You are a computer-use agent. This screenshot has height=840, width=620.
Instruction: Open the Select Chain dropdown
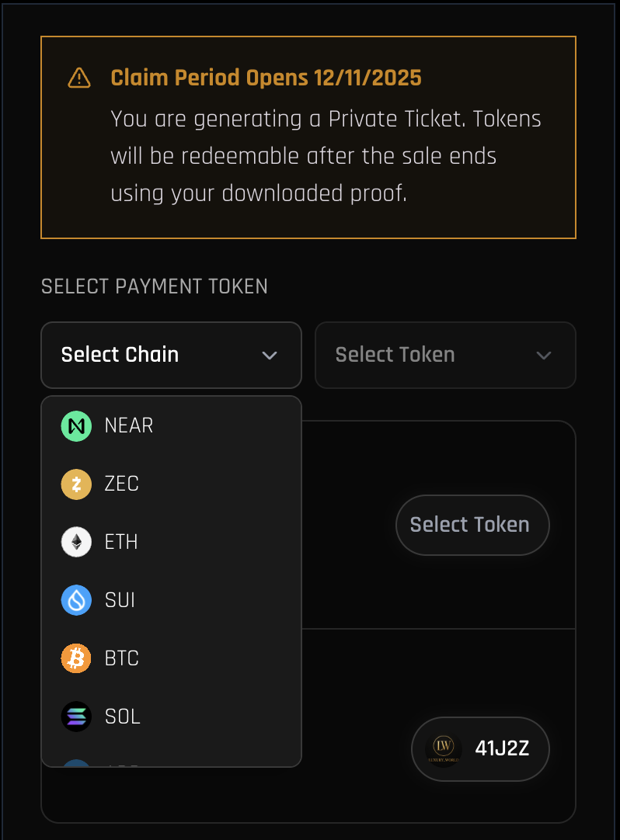(171, 355)
